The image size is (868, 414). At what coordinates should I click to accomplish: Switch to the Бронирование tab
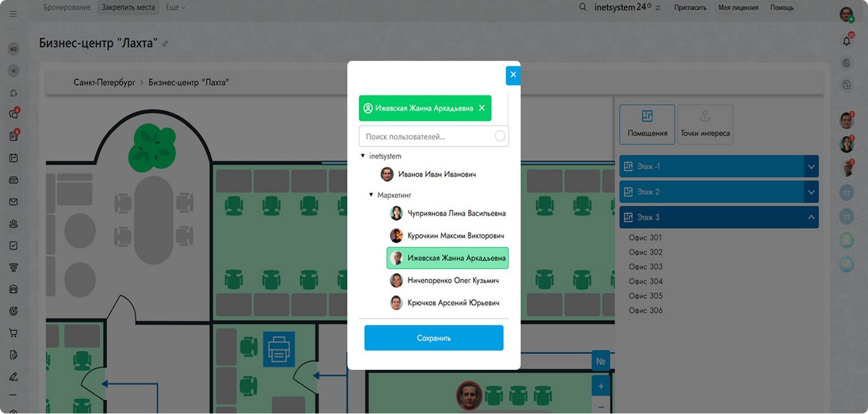67,8
